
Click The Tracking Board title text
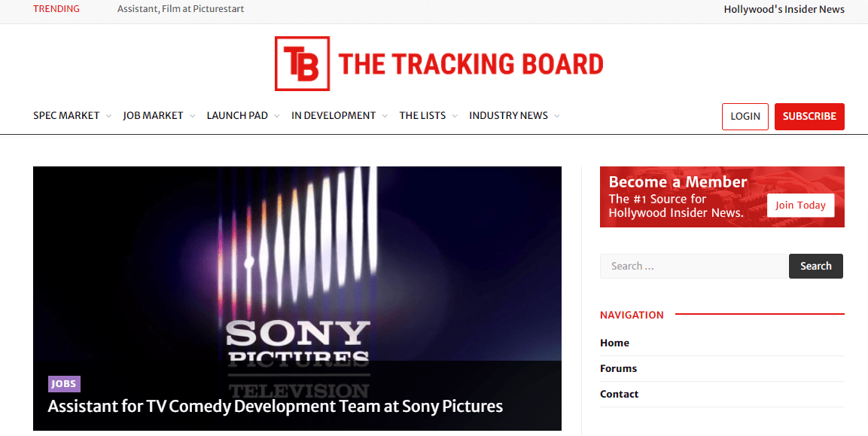click(471, 65)
